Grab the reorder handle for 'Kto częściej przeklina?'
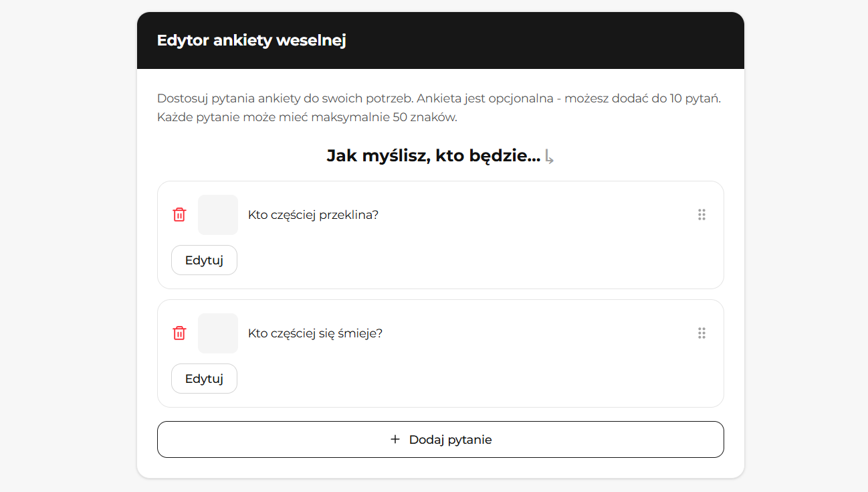This screenshot has height=492, width=868. tap(701, 215)
